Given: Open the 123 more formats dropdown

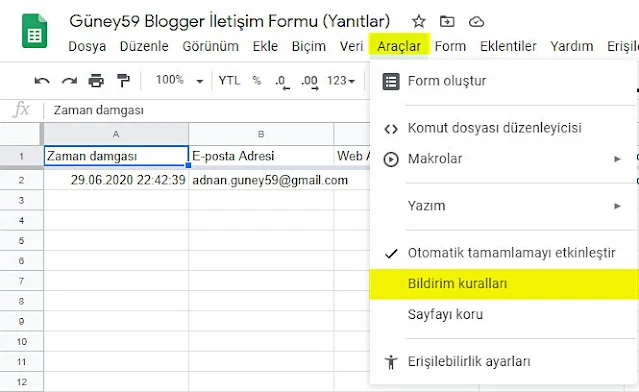Looking at the screenshot, I should [x=341, y=81].
